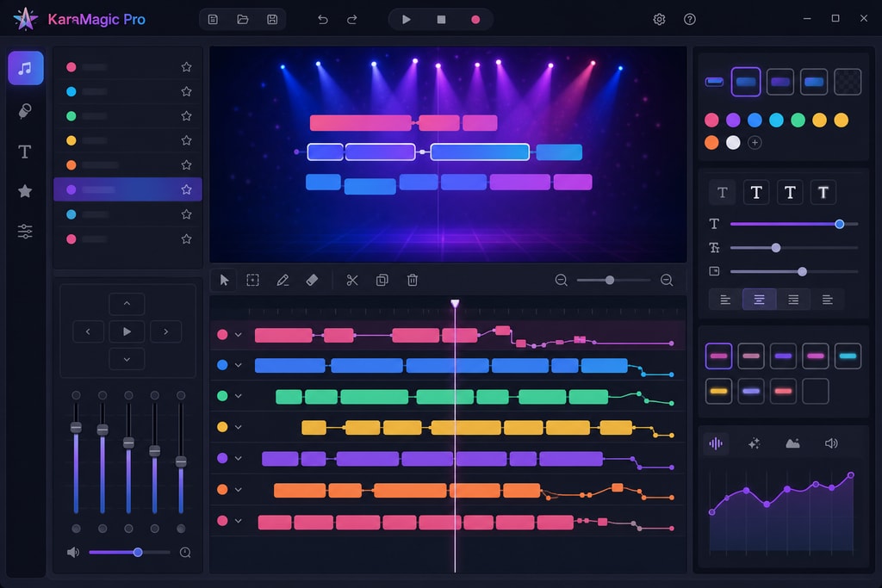Click the open folder icon
The height and width of the screenshot is (588, 882).
pos(242,20)
